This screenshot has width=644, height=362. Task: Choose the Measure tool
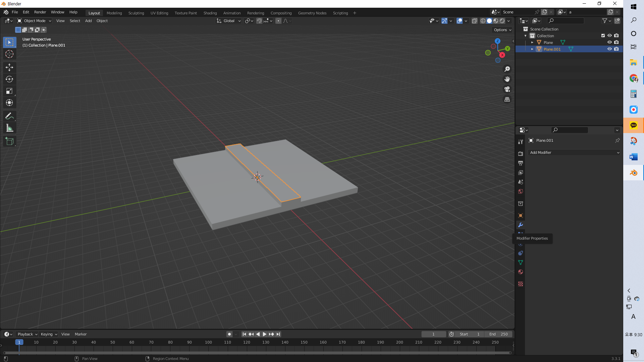pyautogui.click(x=9, y=128)
